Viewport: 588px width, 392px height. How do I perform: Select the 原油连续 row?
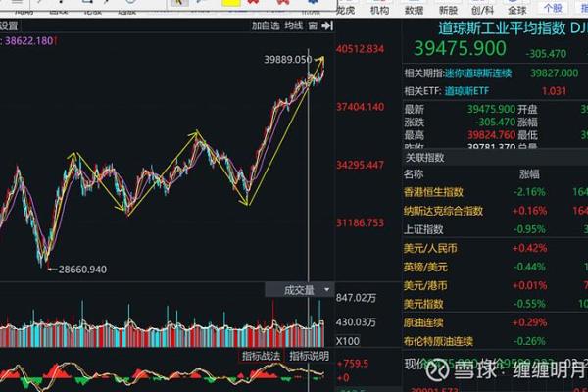click(x=496, y=322)
